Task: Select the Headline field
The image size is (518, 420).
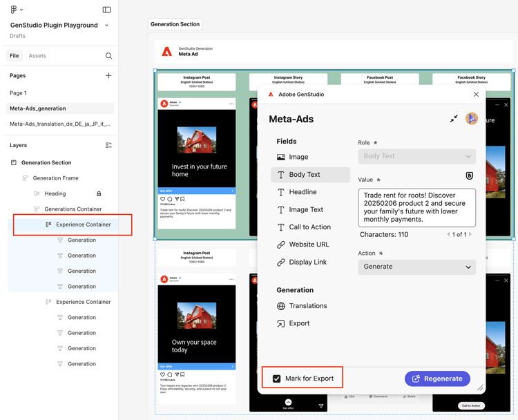Action: 310,192
